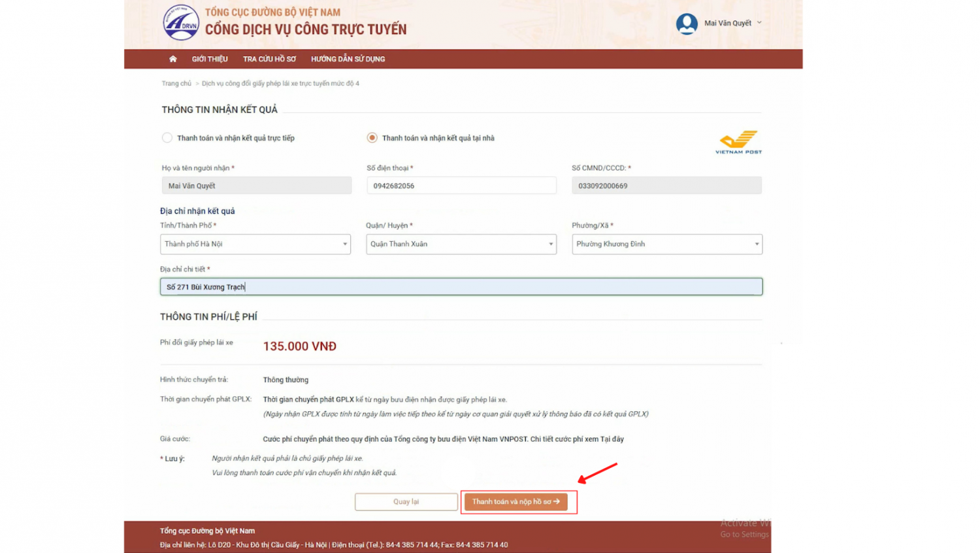Open the Phường/Xã dropdown
980x553 pixels.
click(666, 244)
